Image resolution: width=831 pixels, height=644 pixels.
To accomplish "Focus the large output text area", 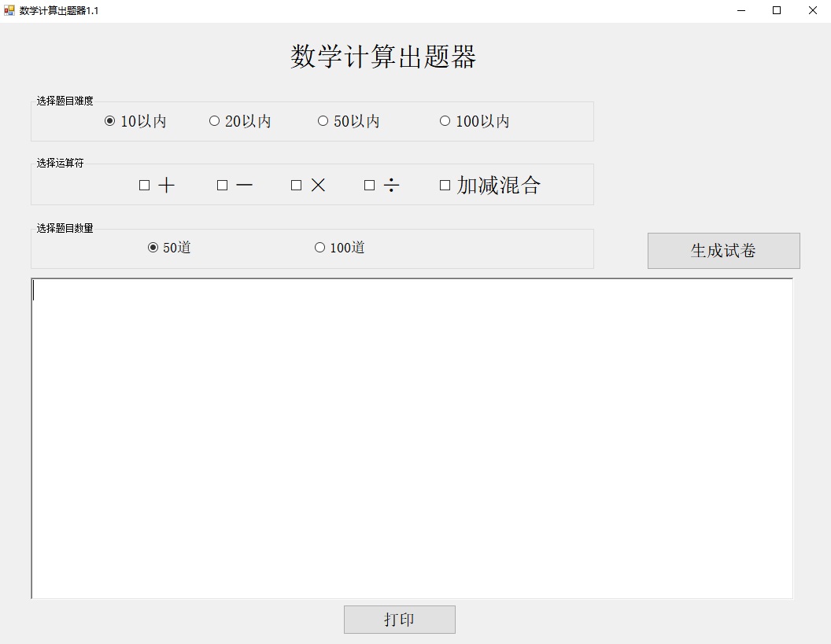I will click(412, 439).
